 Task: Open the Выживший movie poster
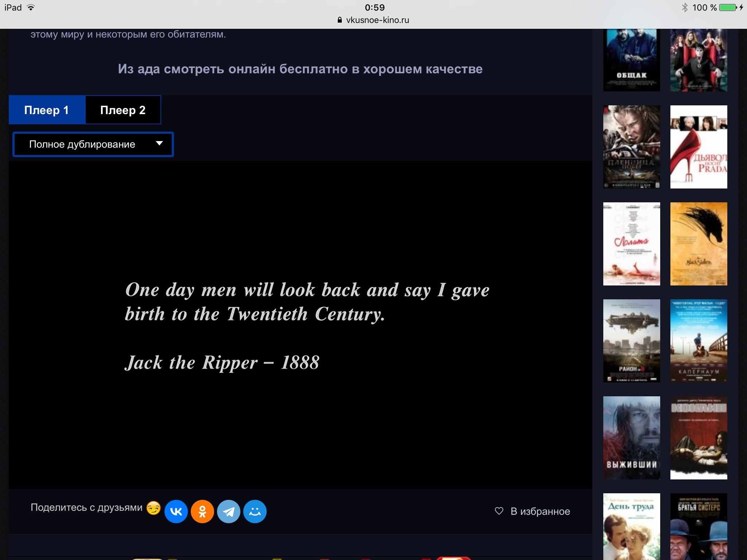[x=631, y=437]
